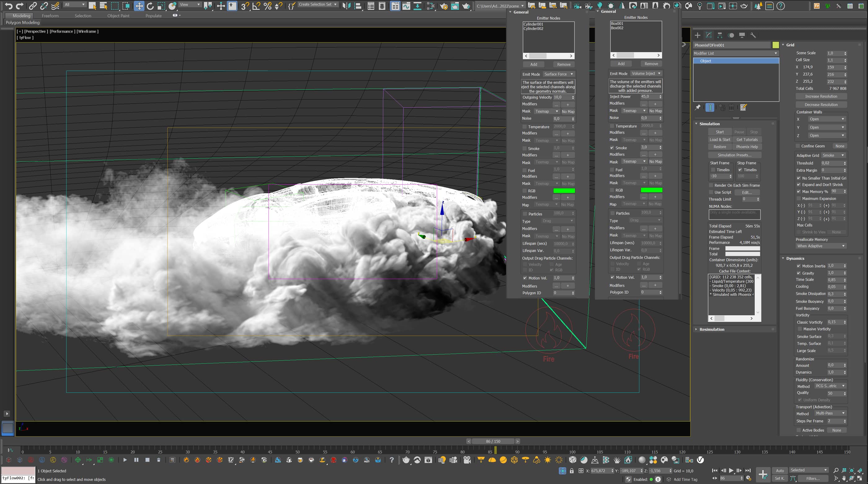Open the Object Paint ribbon tab
This screenshot has height=484, width=868.
click(x=118, y=15)
